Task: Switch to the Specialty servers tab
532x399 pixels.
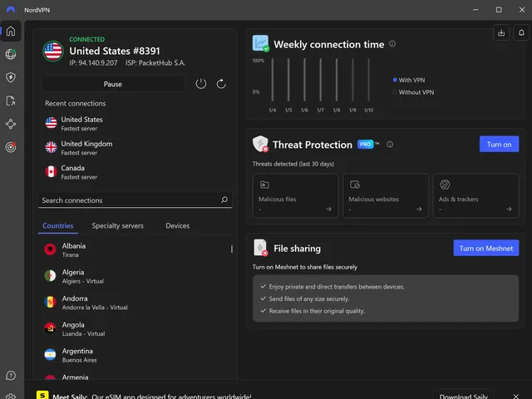Action: tap(117, 225)
